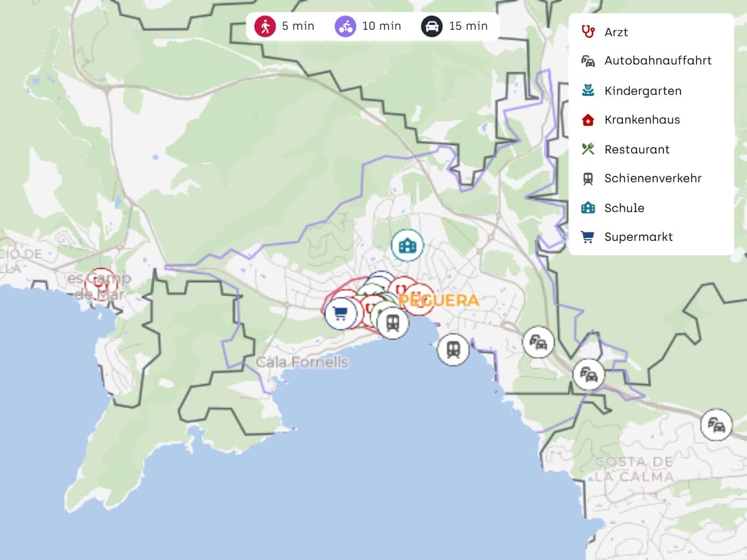This screenshot has width=747, height=560.
Task: Toggle the 5 min walking isochrone
Action: pos(285,26)
